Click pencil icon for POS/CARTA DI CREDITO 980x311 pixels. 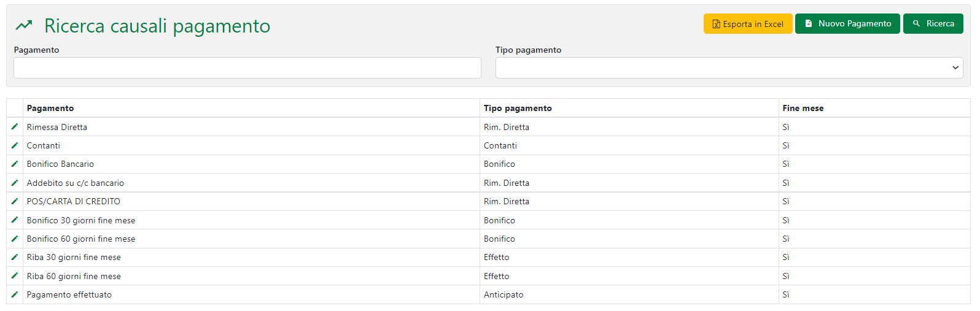15,201
